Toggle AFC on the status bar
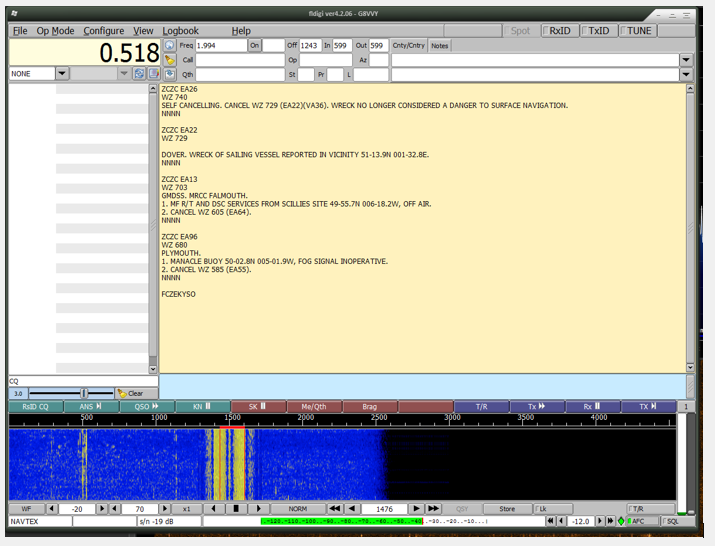This screenshot has height=546, width=715. click(643, 521)
